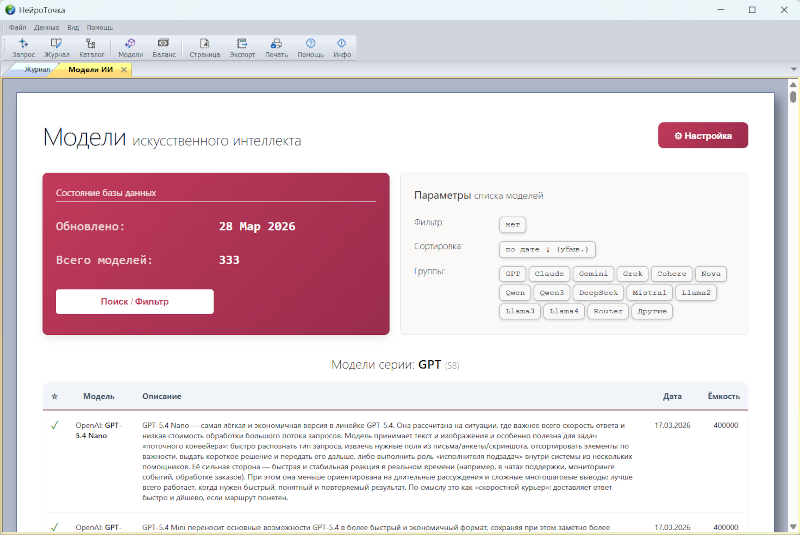Click the Модели серии: GPT heading
The width and height of the screenshot is (800, 536).
click(x=395, y=365)
